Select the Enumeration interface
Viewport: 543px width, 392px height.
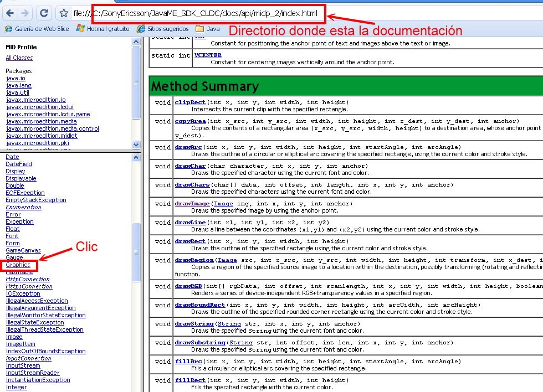[23, 207]
